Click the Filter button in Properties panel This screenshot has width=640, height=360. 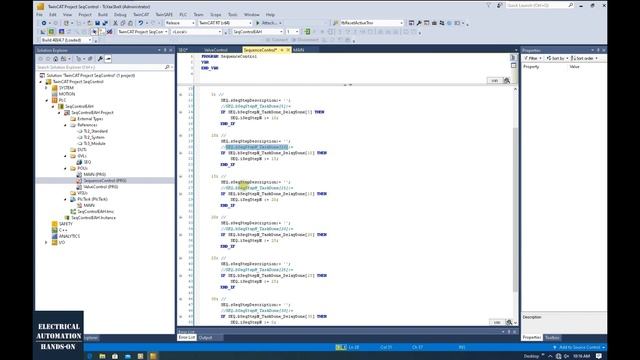coord(533,58)
